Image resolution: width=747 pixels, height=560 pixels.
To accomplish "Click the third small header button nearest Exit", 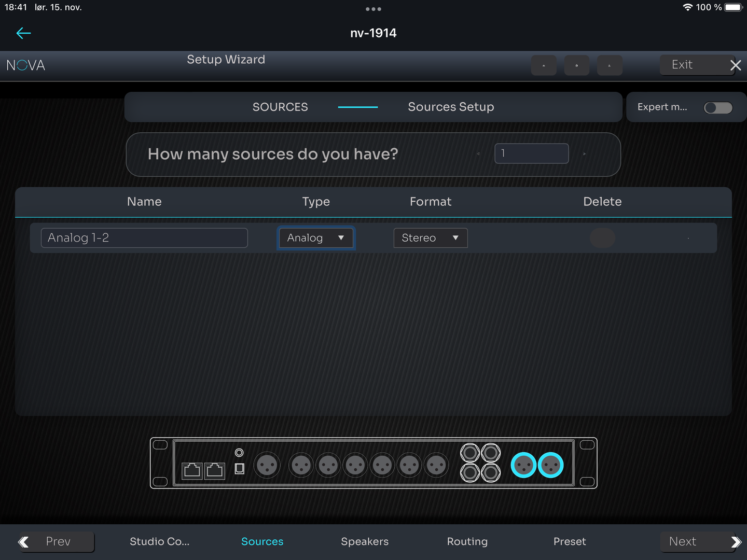I will click(x=610, y=65).
